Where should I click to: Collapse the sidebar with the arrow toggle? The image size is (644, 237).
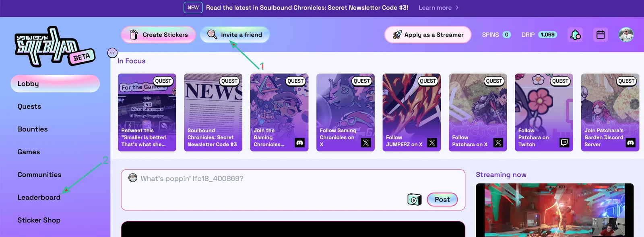click(x=112, y=53)
